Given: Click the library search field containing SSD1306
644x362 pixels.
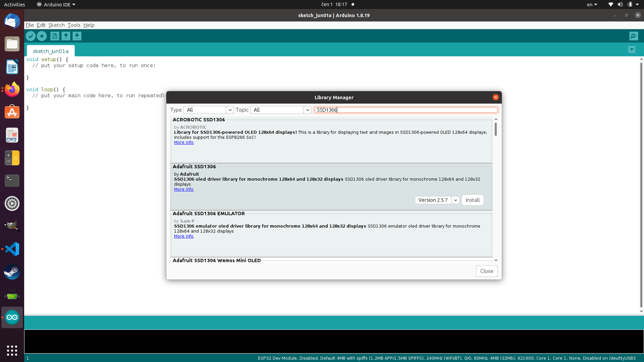Looking at the screenshot, I should (x=406, y=110).
